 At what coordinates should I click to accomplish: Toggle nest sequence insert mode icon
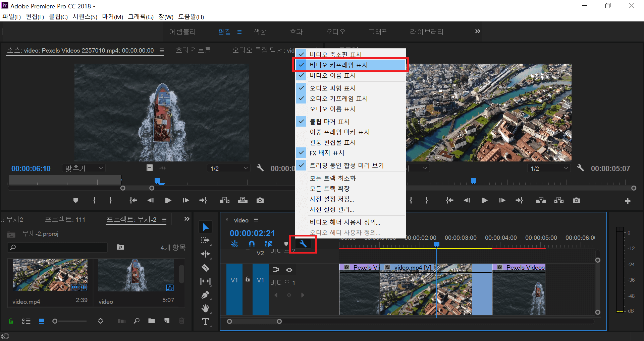pos(234,244)
